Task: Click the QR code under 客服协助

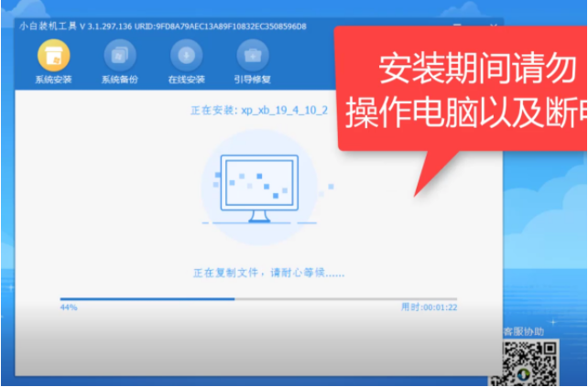Action: tap(530, 362)
